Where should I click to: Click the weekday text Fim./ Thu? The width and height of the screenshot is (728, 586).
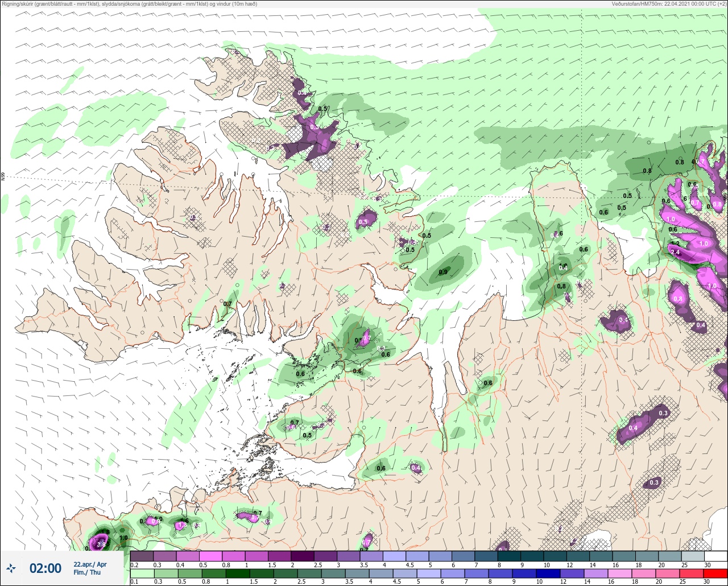point(87,572)
